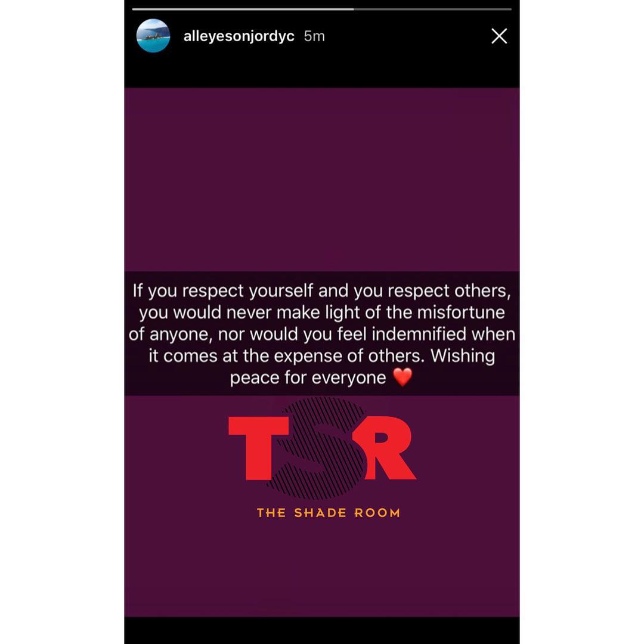Viewport: 644px width, 644px height.
Task: Click the unfilled end of story progress bar
Action: 432,9
